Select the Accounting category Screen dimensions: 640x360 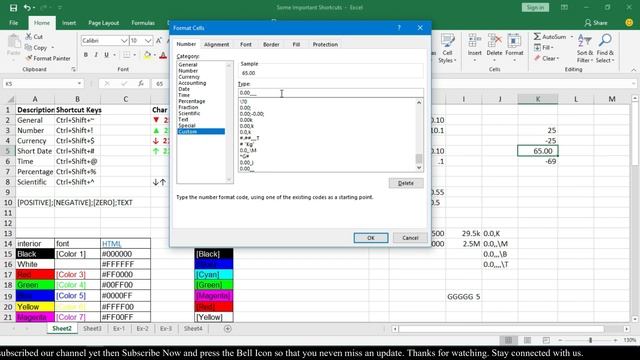click(192, 83)
